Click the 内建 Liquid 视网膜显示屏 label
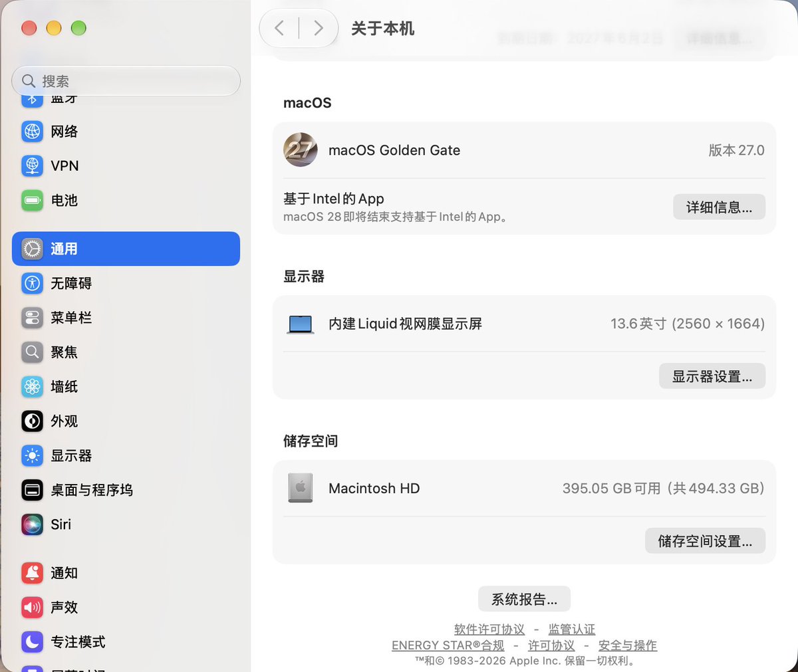The image size is (798, 672). [x=405, y=324]
